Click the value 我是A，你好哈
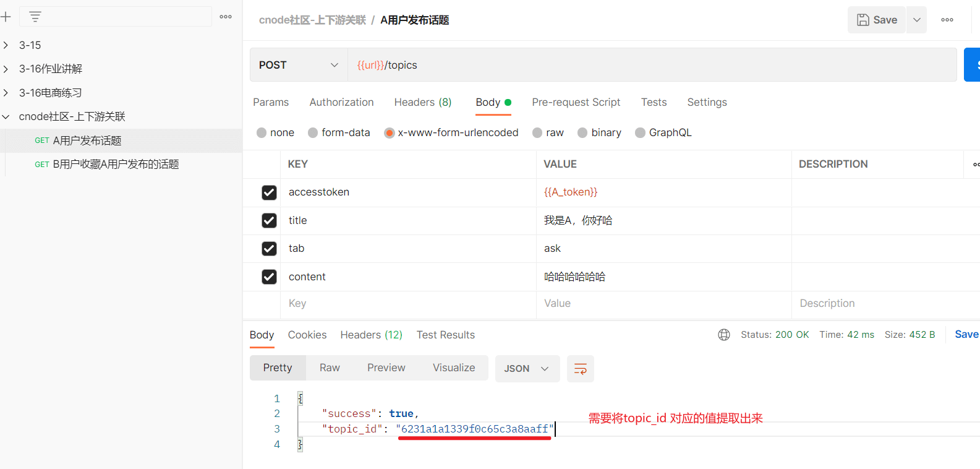This screenshot has width=980, height=469. [578, 220]
